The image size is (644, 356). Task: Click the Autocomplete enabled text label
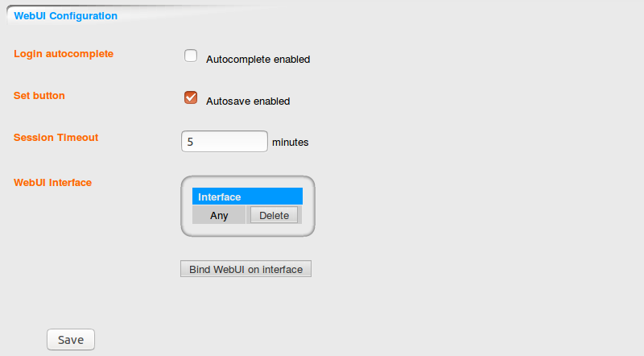click(258, 59)
